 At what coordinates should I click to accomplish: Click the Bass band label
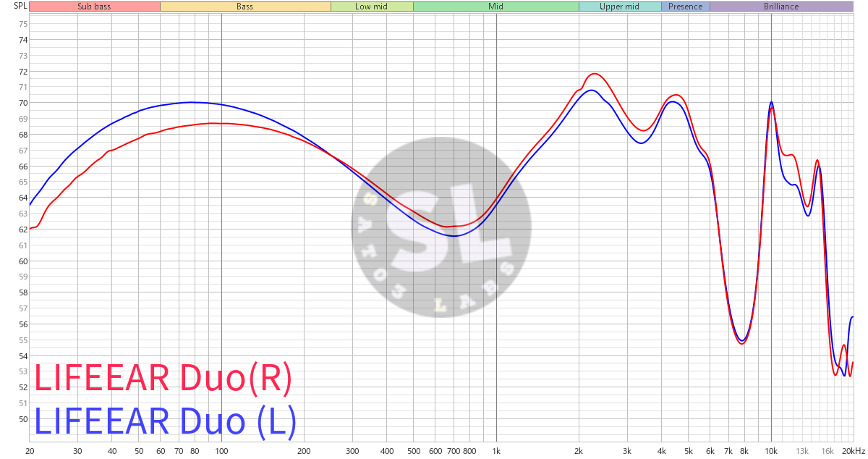(245, 7)
